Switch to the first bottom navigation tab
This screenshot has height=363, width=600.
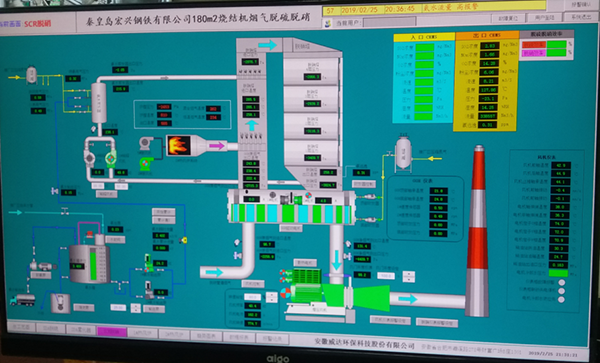tap(21, 327)
